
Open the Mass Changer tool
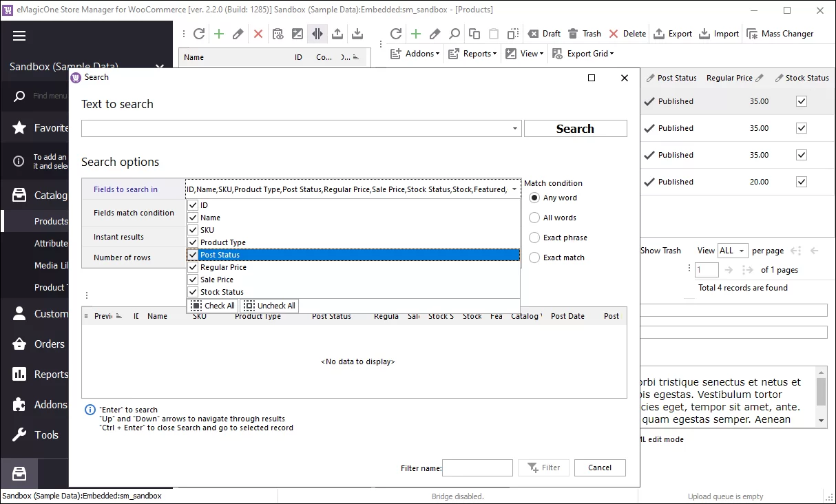(x=782, y=33)
